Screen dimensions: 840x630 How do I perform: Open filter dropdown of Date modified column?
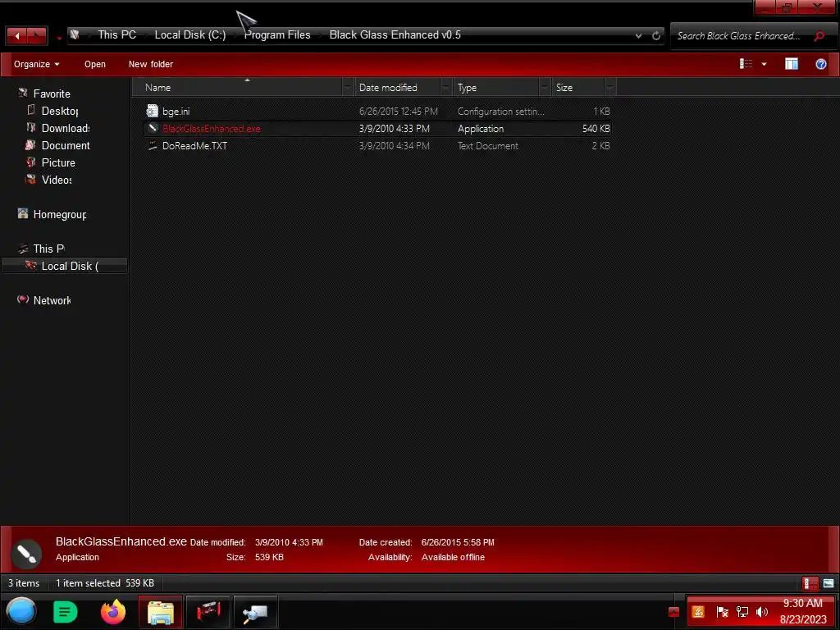coord(445,87)
